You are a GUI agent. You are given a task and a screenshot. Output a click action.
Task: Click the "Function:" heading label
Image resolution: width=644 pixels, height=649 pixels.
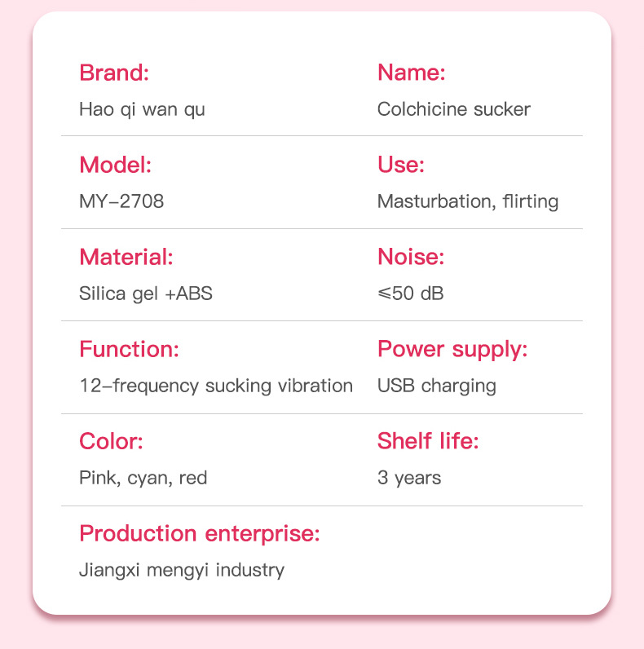(129, 349)
